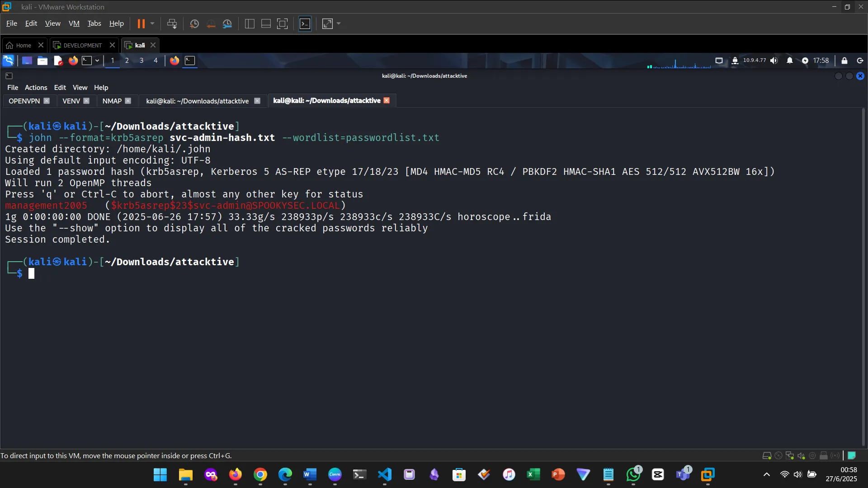This screenshot has height=488, width=868.
Task: Revert the VM to its snapshot
Action: [211, 23]
